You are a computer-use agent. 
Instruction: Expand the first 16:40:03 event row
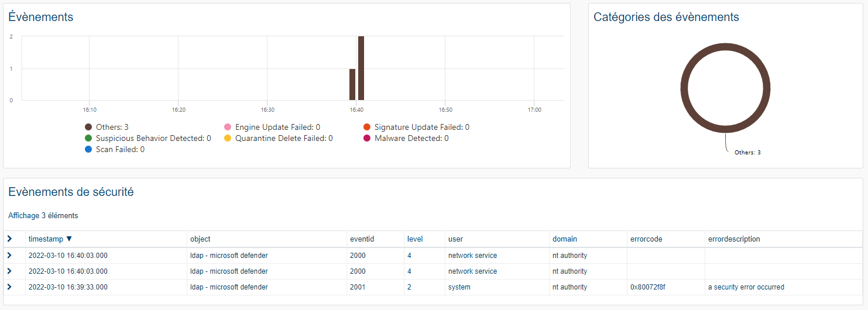pos(9,256)
